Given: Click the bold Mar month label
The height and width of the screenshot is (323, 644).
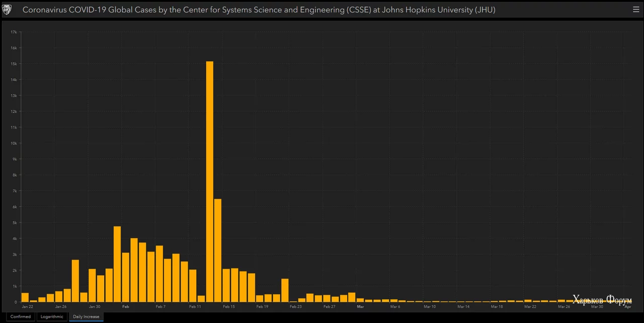Looking at the screenshot, I should (x=360, y=306).
